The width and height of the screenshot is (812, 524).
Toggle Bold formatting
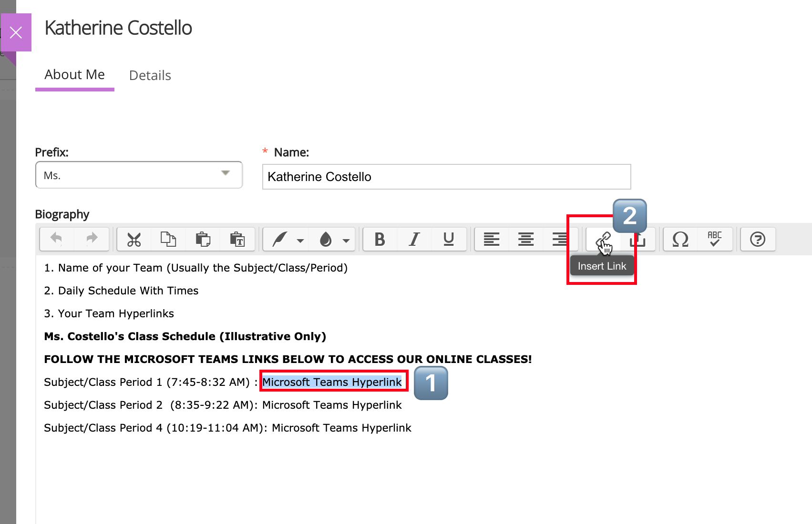click(x=380, y=239)
